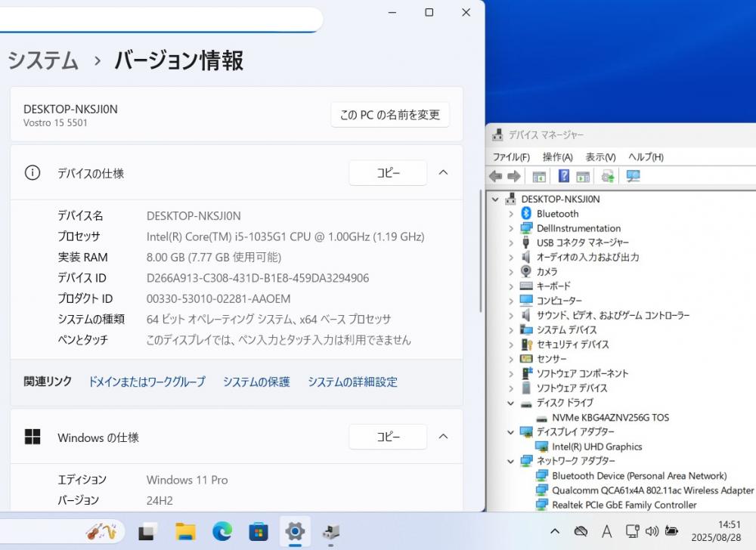Image resolution: width=756 pixels, height=550 pixels.
Task: Click the Bluetooth category icon in Device Manager
Action: tap(526, 213)
